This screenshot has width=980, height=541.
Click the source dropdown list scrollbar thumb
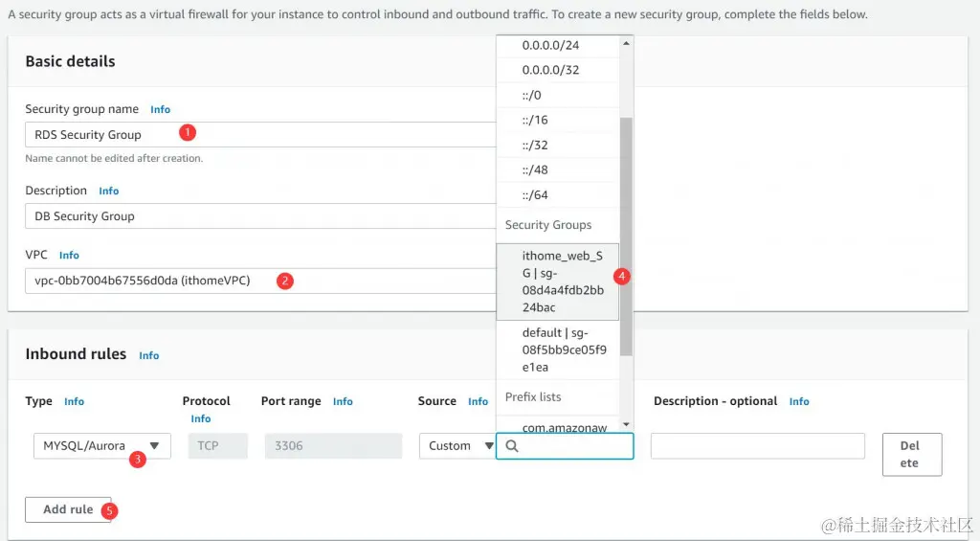626,237
